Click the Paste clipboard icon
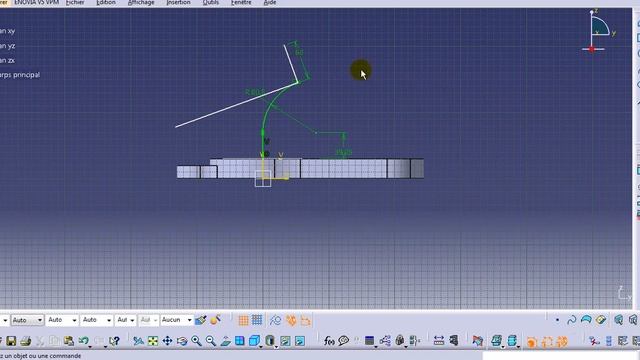The height and width of the screenshot is (360, 640). coord(69,341)
